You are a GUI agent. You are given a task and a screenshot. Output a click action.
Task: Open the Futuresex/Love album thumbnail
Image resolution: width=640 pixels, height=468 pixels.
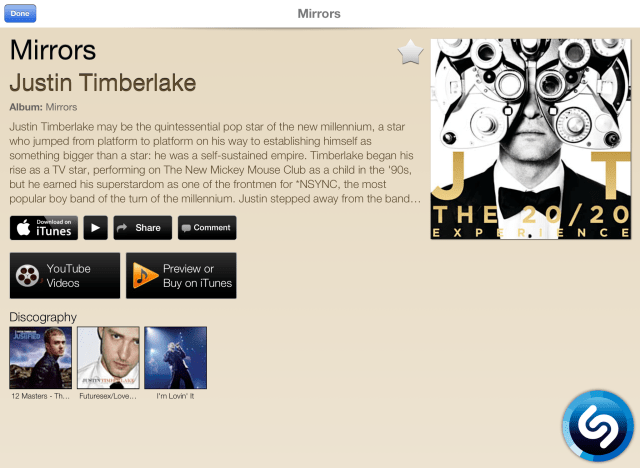[x=108, y=358]
